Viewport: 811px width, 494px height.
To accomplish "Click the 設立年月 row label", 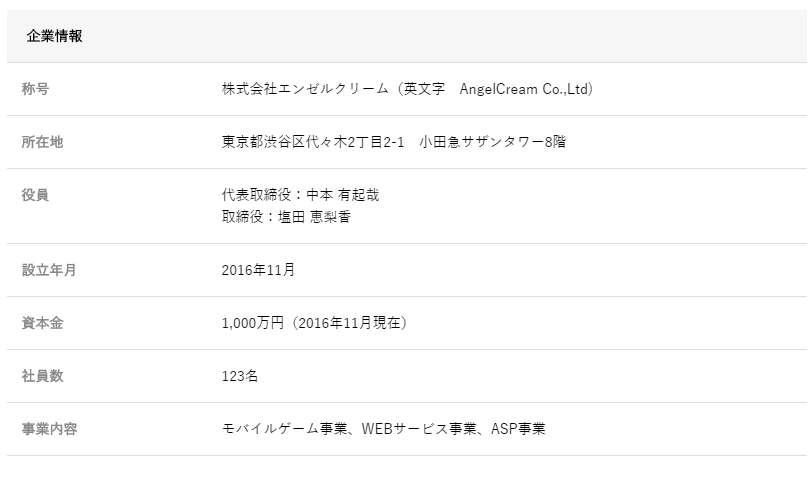I will click(49, 270).
